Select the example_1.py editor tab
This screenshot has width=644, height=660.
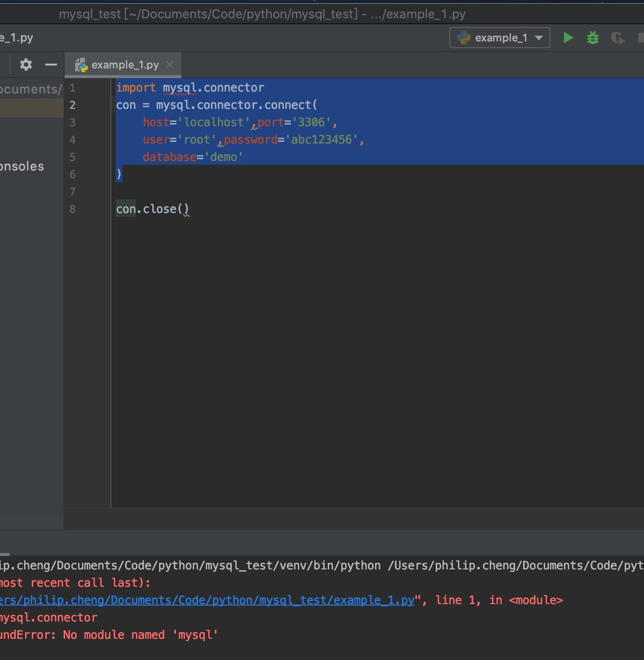click(x=123, y=65)
